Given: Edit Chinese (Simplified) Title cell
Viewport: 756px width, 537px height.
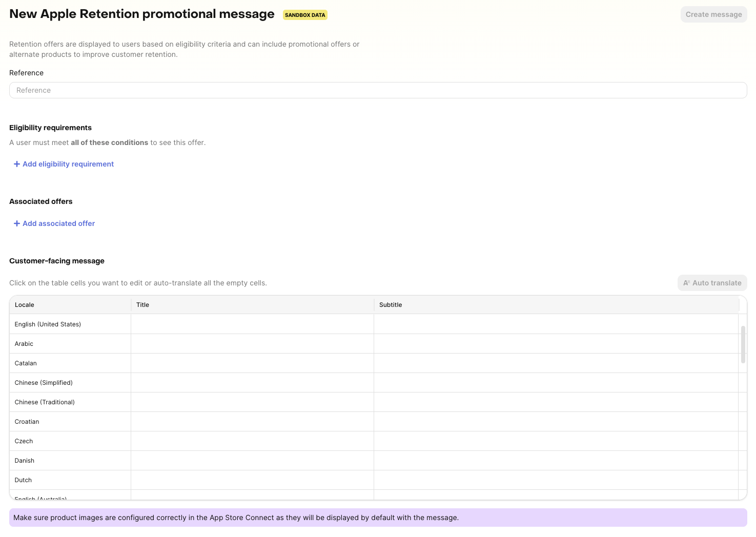Looking at the screenshot, I should (252, 382).
